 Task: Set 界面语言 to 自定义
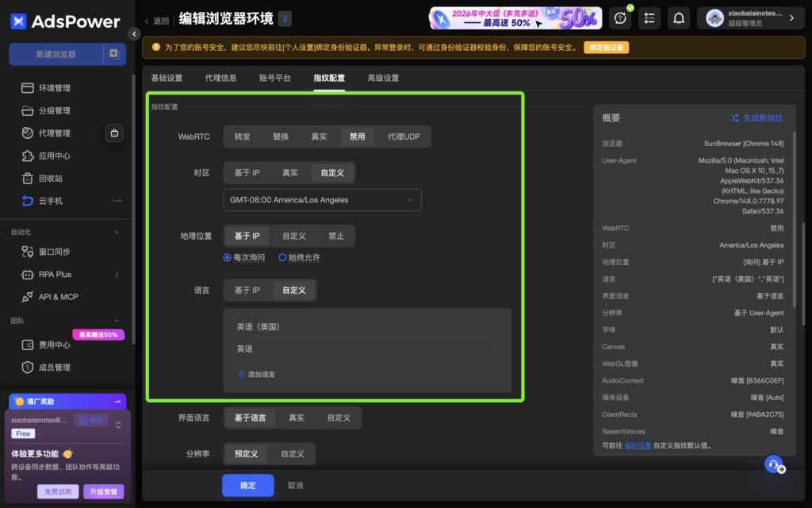[339, 418]
